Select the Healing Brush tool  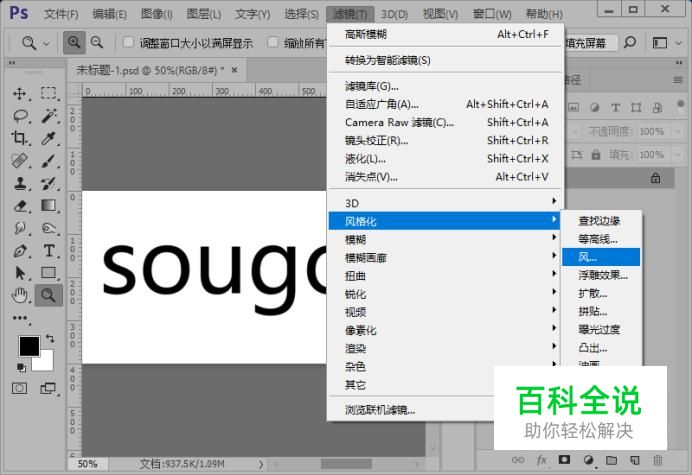(x=20, y=161)
